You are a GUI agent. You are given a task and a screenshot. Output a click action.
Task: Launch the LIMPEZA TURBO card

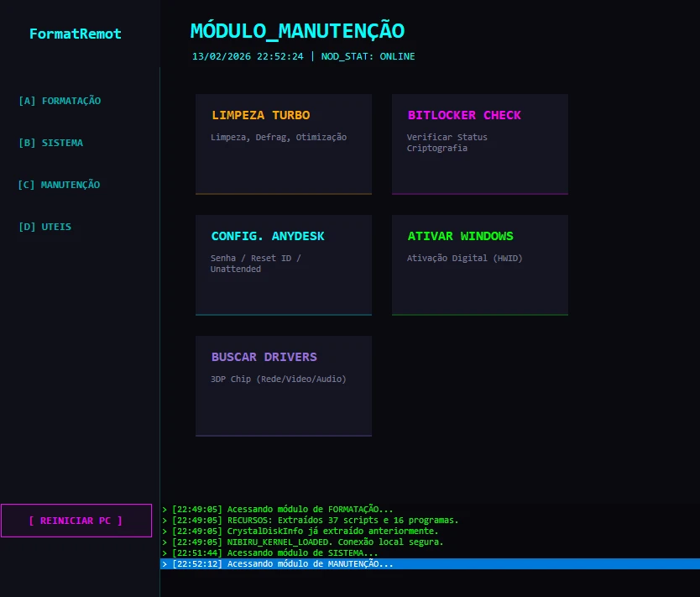[283, 144]
